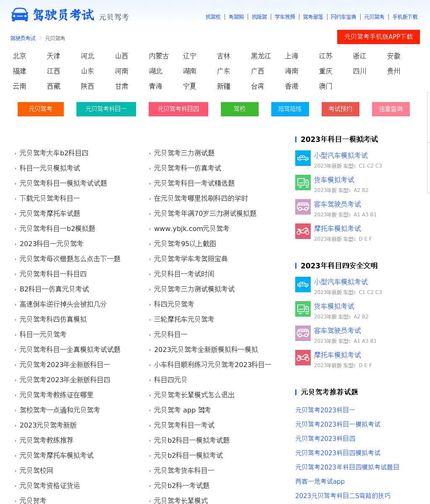Click small car icon under 2023年科目四安全文明

tap(303, 285)
